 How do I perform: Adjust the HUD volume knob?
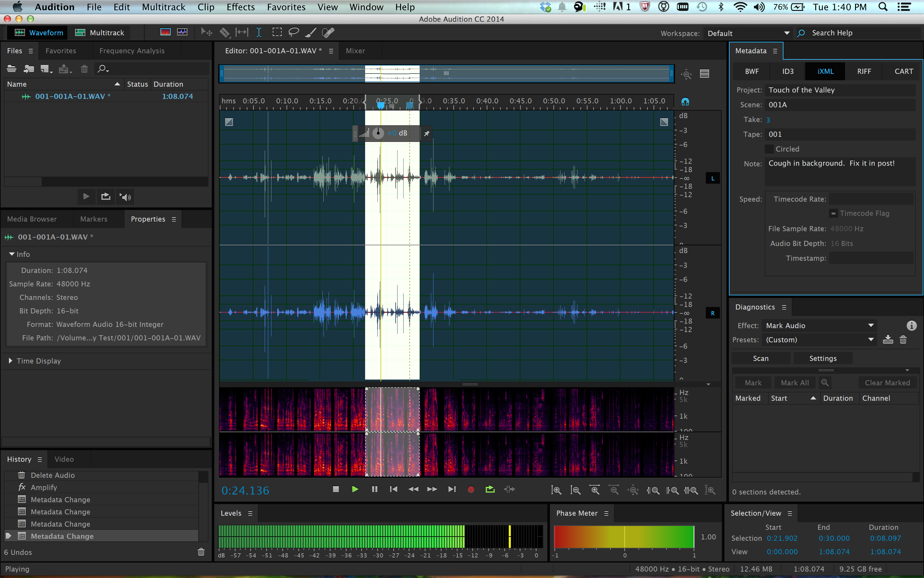(x=378, y=133)
